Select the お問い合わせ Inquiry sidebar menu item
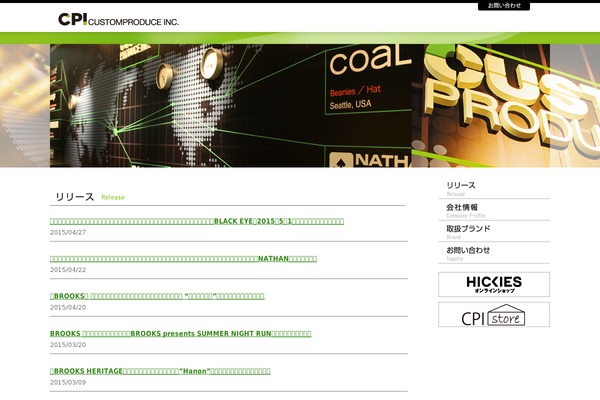Image resolution: width=600 pixels, height=400 pixels. (x=494, y=253)
